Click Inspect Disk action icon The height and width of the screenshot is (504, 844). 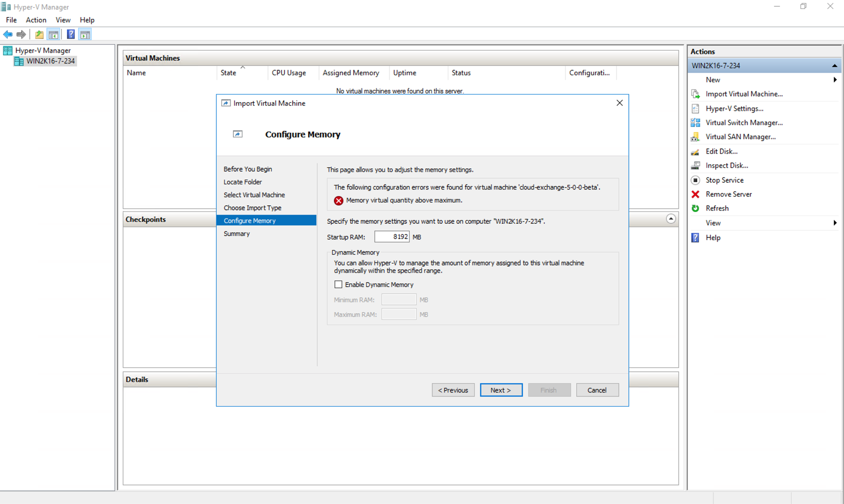pos(696,165)
